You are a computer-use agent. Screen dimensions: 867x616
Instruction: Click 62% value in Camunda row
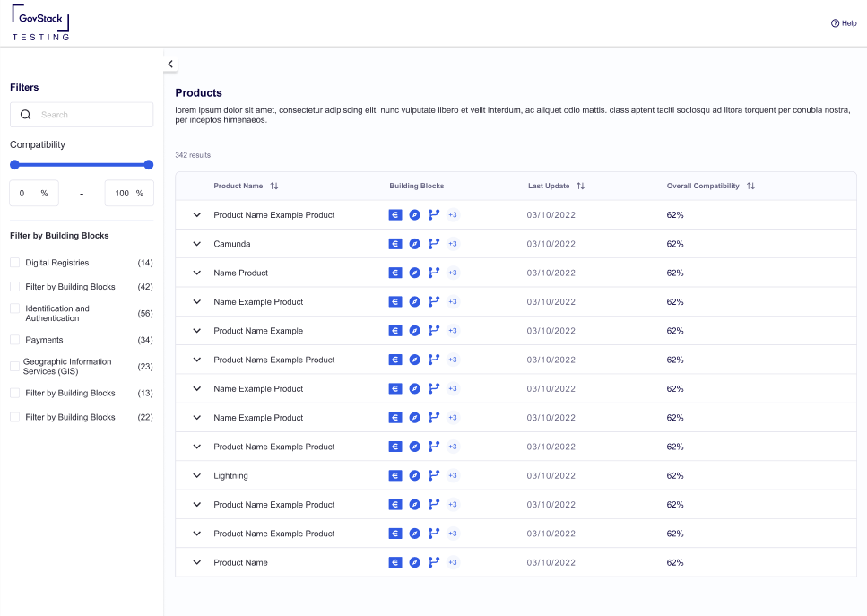click(675, 244)
